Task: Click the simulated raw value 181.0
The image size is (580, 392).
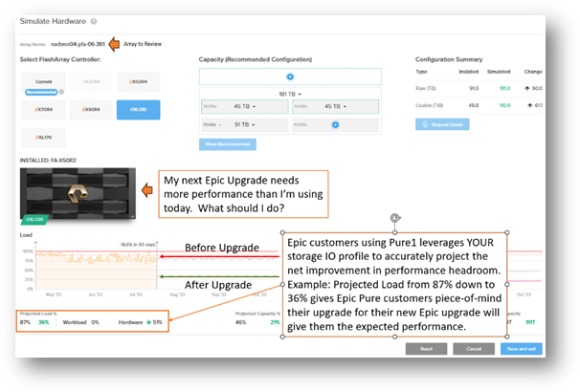Action: [505, 88]
